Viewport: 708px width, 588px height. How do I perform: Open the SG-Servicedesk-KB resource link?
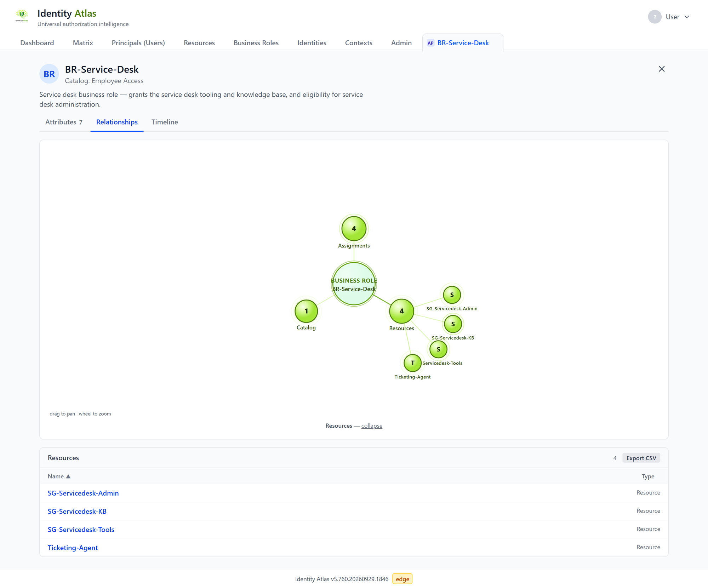click(x=77, y=512)
